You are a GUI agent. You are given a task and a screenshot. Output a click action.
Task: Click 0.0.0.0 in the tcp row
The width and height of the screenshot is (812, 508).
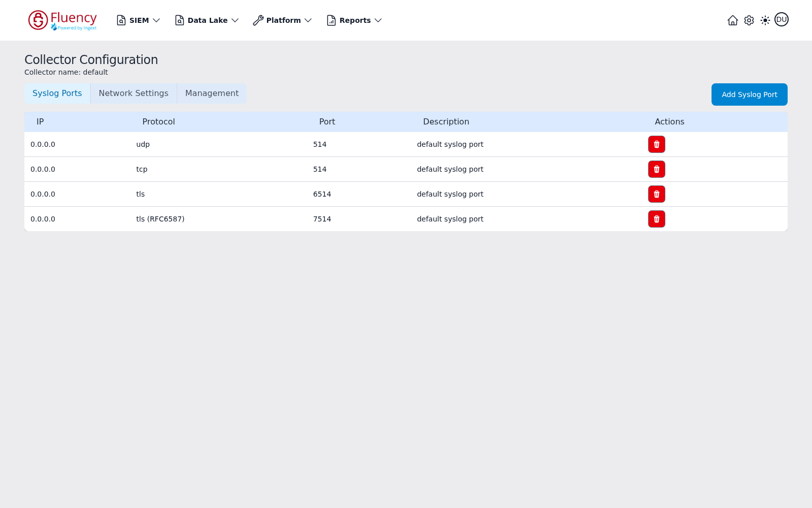coord(43,169)
